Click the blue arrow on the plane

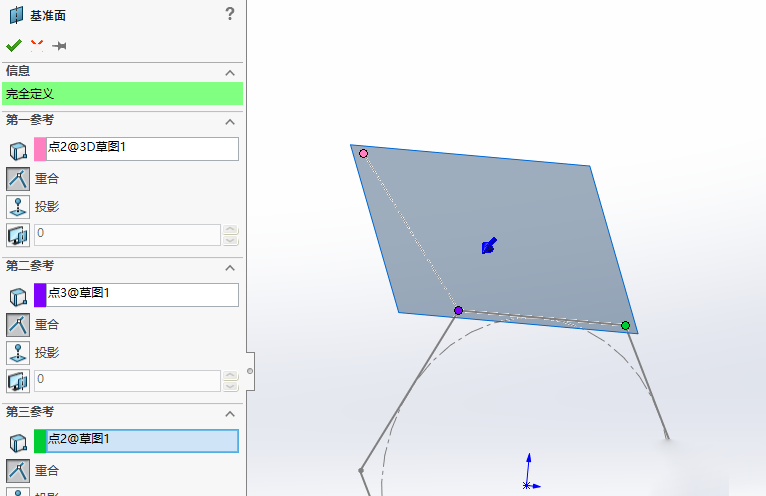point(489,246)
